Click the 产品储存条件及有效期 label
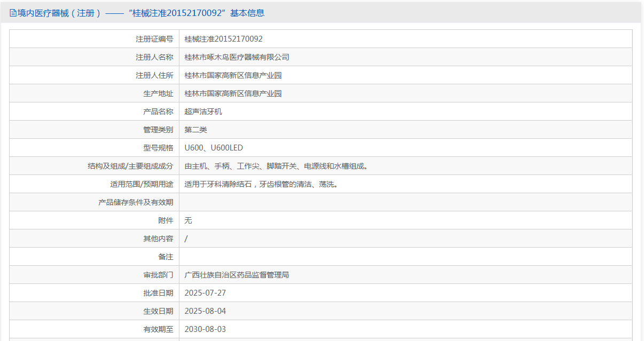The image size is (644, 341). pyautogui.click(x=136, y=202)
